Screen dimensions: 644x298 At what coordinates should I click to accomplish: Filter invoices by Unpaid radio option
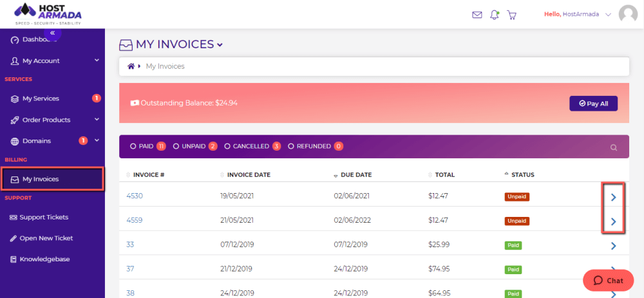(176, 146)
